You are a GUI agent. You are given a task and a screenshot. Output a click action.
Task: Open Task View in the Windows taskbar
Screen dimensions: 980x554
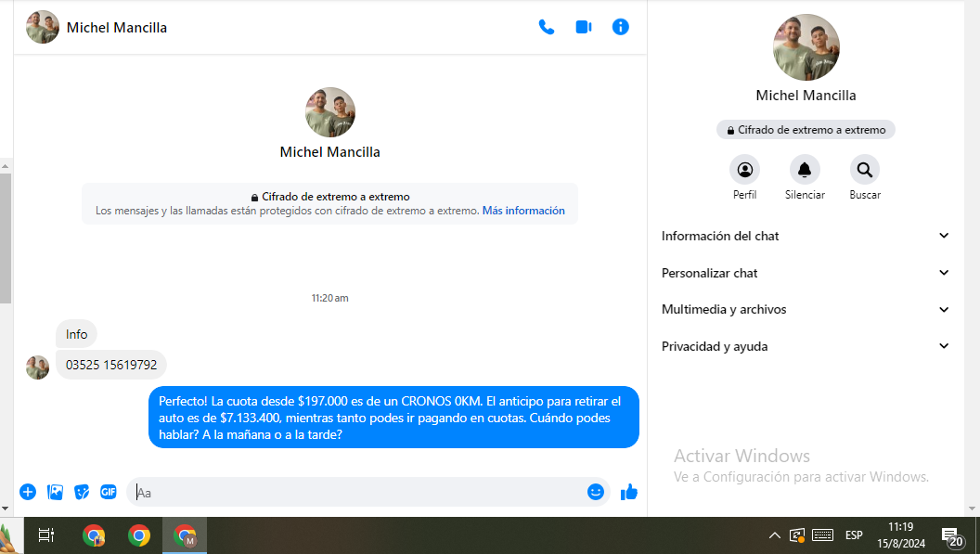click(45, 535)
